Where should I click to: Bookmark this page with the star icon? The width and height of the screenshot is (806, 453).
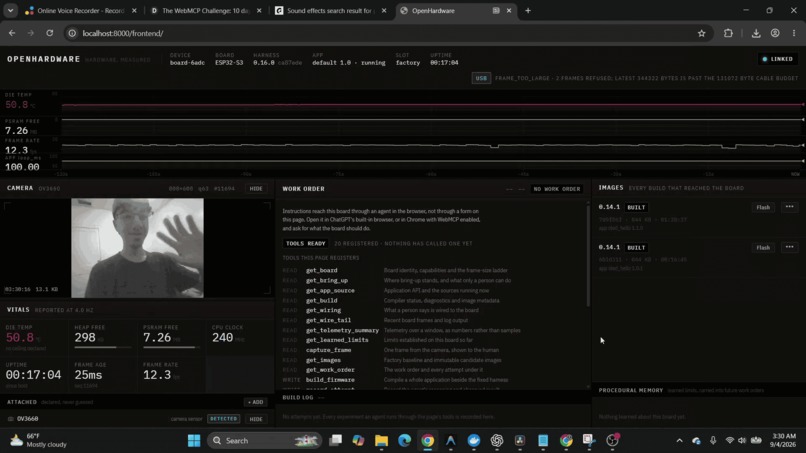[702, 33]
